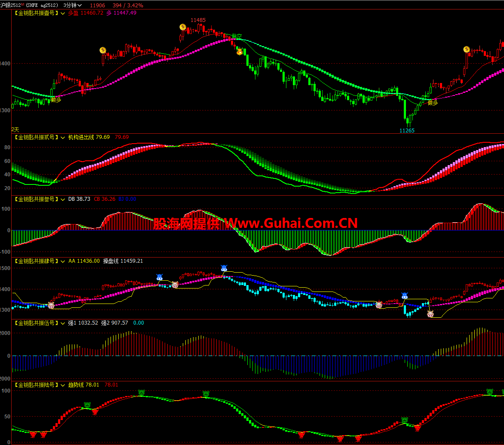
Task: Click the gold coin marker beside the 11485 high
Action: (x=183, y=27)
